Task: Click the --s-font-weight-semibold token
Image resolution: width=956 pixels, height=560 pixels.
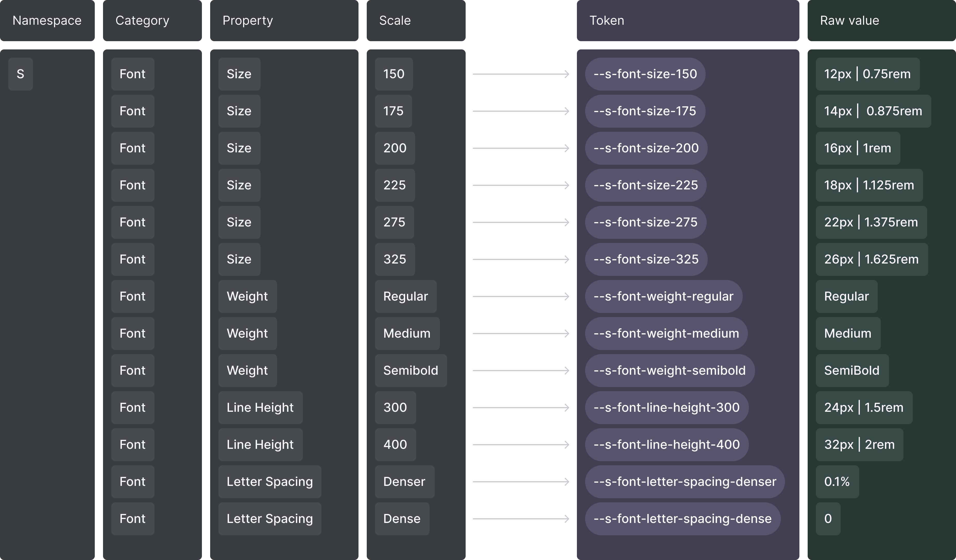Action: [x=670, y=370]
